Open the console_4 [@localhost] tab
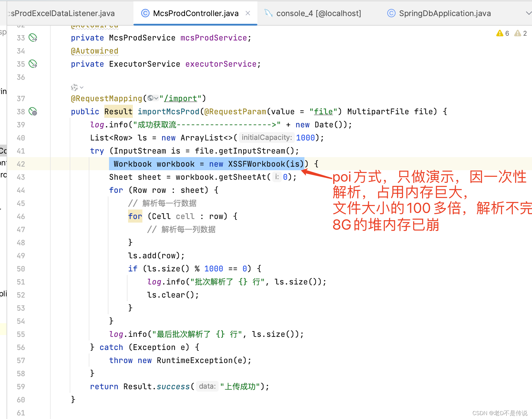532x419 pixels. 313,13
